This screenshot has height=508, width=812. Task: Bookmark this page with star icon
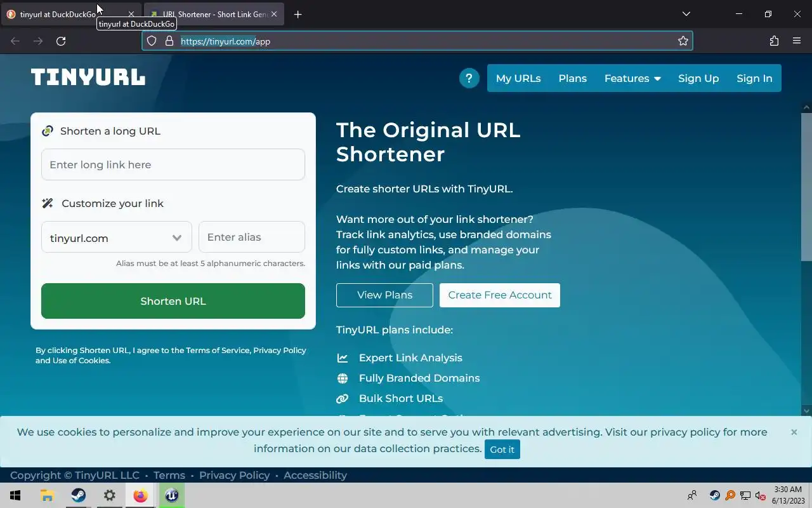coord(683,41)
